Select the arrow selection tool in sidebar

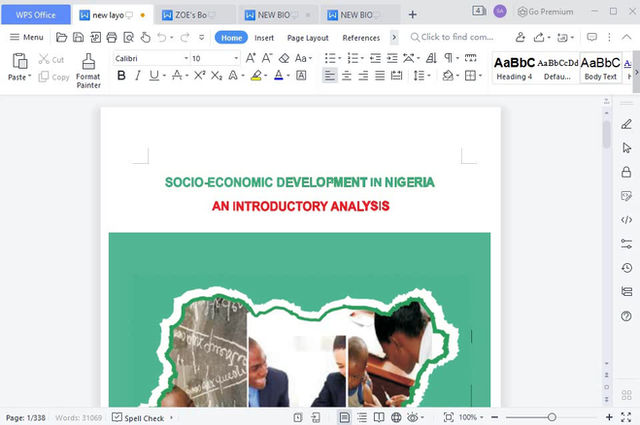(626, 147)
